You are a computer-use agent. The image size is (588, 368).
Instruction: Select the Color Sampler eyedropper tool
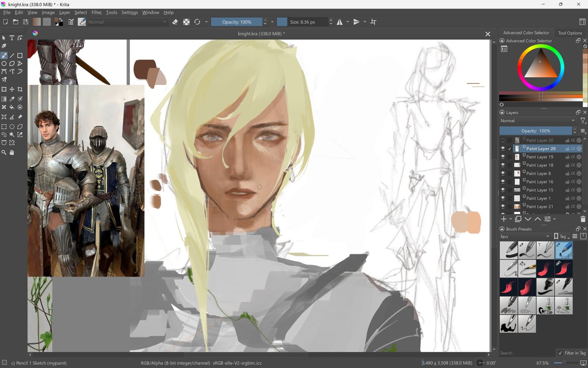(x=12, y=99)
